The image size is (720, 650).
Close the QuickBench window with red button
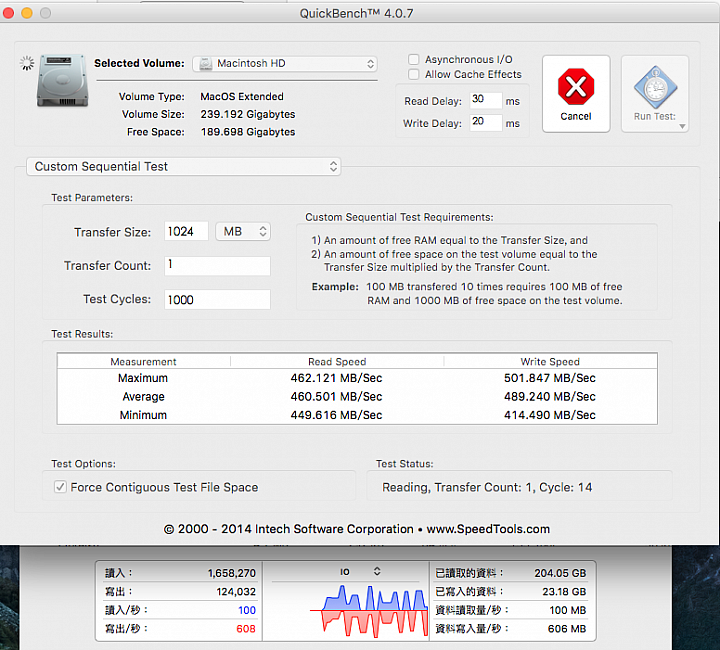pos(8,13)
